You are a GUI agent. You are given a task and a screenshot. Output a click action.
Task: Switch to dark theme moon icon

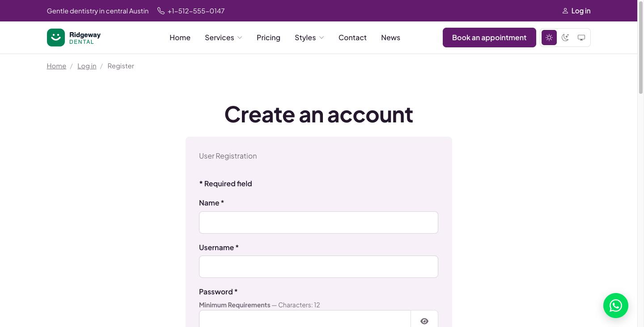565,38
